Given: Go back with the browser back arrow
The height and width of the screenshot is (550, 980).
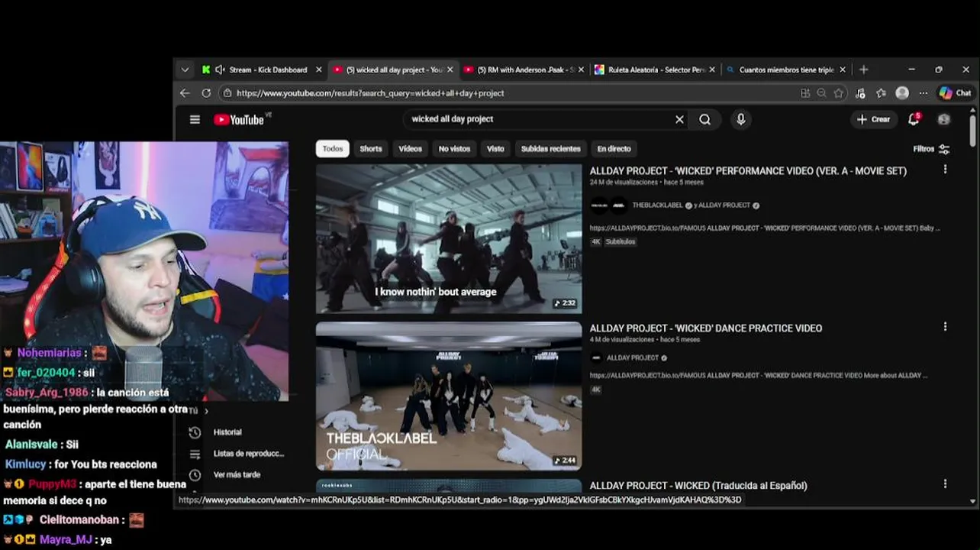Looking at the screenshot, I should tap(185, 93).
